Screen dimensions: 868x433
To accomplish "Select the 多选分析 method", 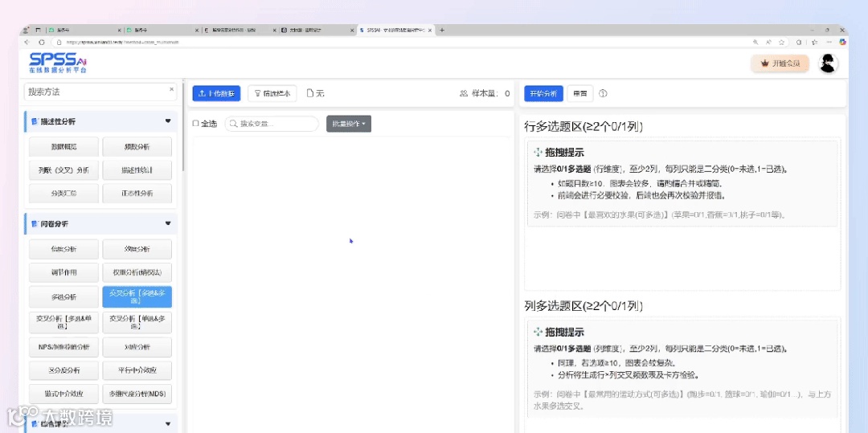I will click(x=63, y=297).
